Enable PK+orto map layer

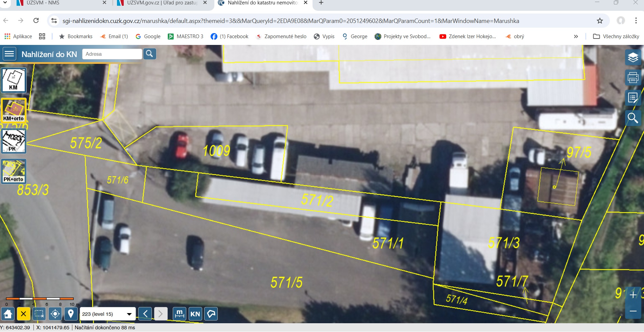click(x=14, y=172)
